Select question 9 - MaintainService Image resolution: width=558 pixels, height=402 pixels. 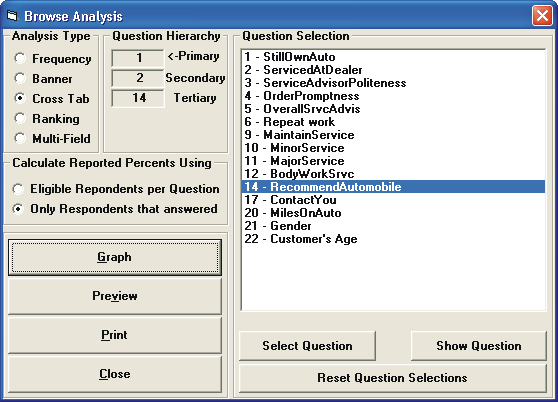393,135
